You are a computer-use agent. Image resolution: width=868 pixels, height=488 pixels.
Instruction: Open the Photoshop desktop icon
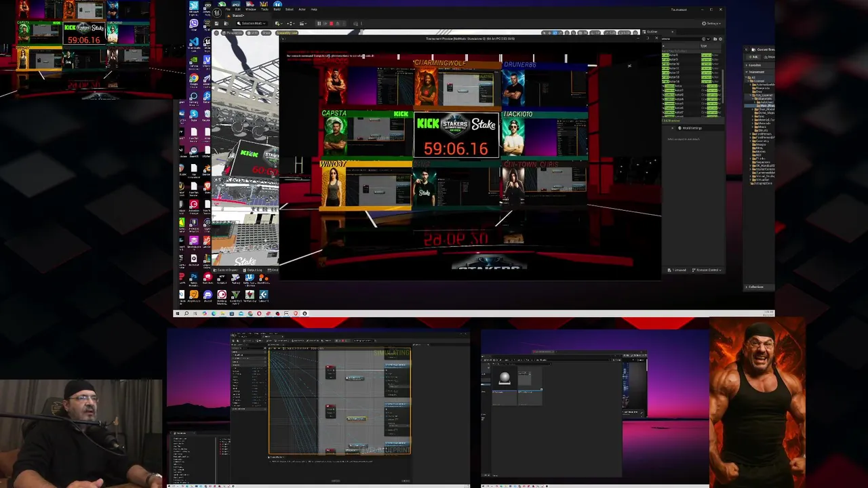[194, 277]
